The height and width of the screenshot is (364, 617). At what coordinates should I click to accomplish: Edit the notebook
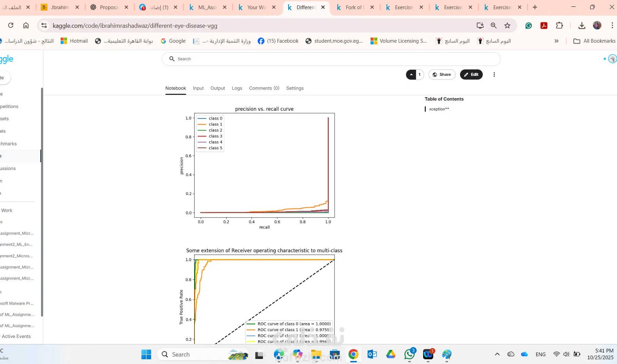(471, 74)
